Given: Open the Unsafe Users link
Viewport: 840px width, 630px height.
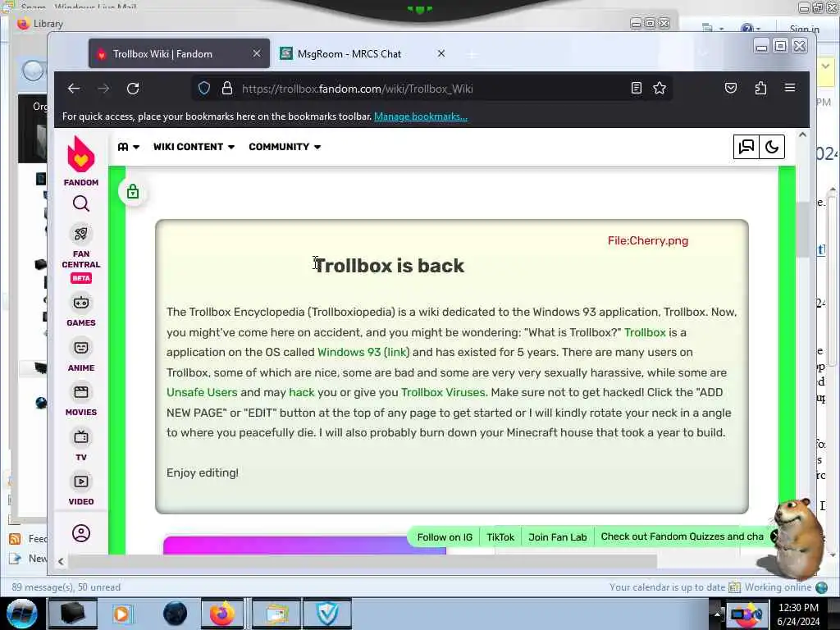Looking at the screenshot, I should pos(202,392).
